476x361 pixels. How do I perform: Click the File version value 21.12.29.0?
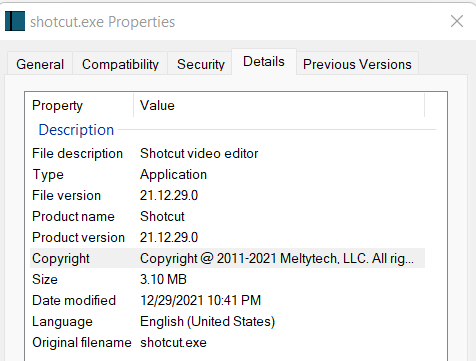coord(169,196)
